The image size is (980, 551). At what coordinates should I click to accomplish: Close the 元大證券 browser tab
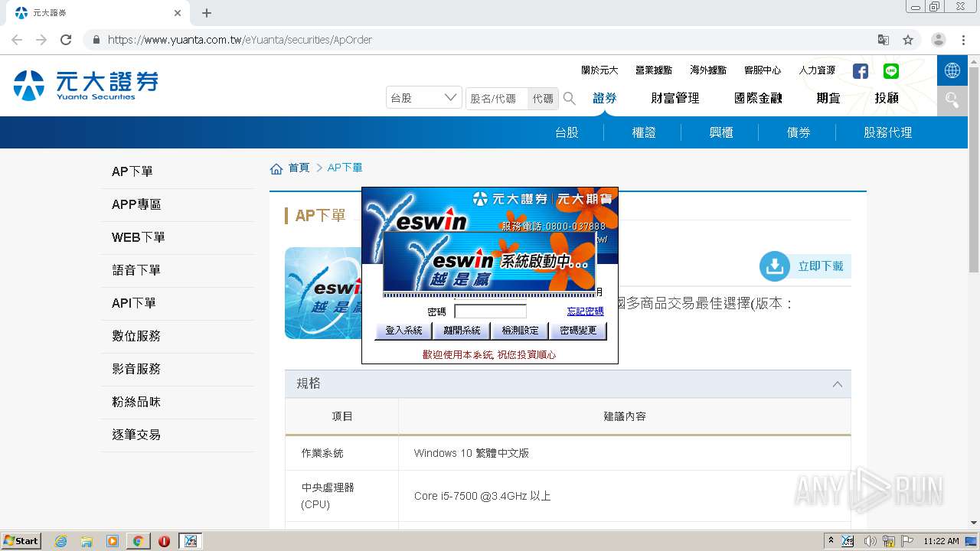click(178, 13)
